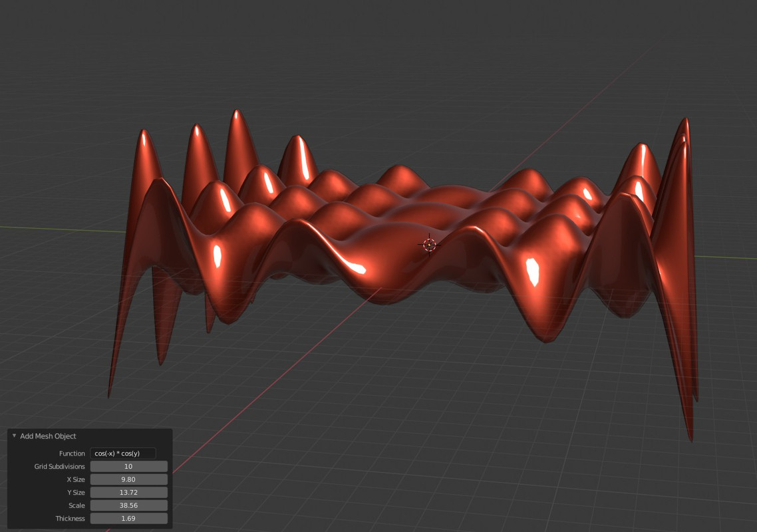Click the 3D cursor crosshair in viewport
757x532 pixels.
429,245
